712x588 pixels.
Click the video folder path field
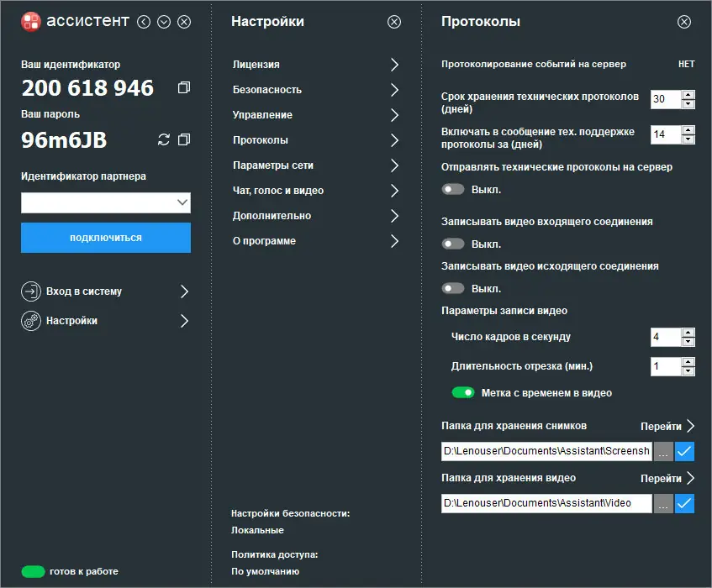[x=546, y=503]
